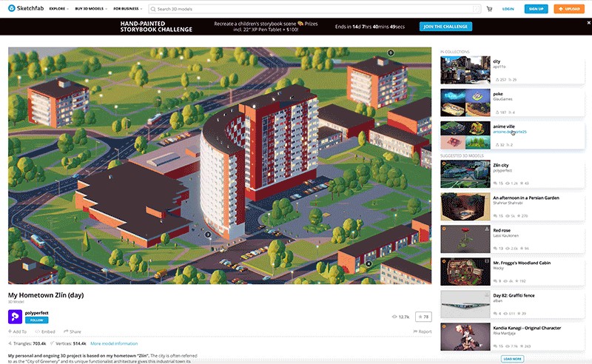Screen dimensions: 592x364
Task: Like the model with the star button
Action: (423, 317)
